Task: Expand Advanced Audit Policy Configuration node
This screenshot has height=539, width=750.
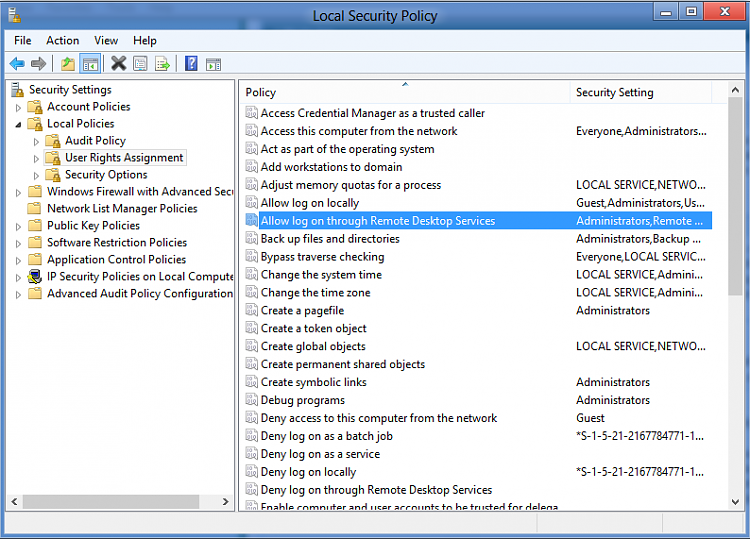Action: click(19, 295)
